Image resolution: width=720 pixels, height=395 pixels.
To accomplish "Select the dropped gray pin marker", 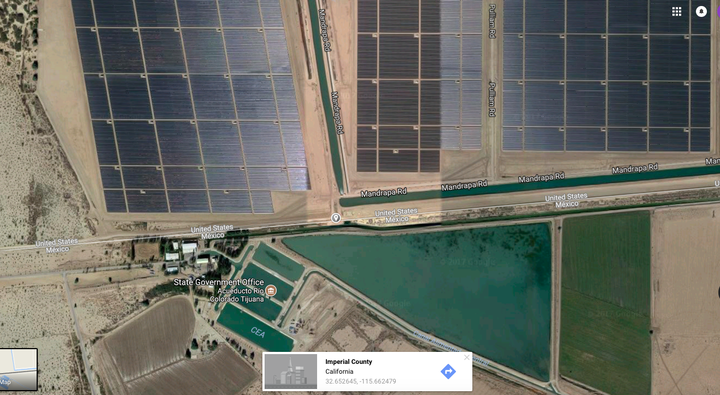I will 336,218.
